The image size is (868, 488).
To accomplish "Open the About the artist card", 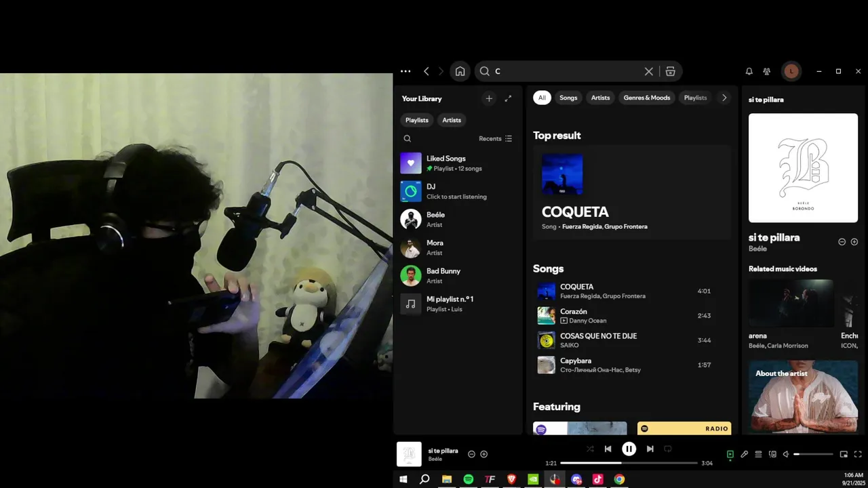I will pos(803,397).
